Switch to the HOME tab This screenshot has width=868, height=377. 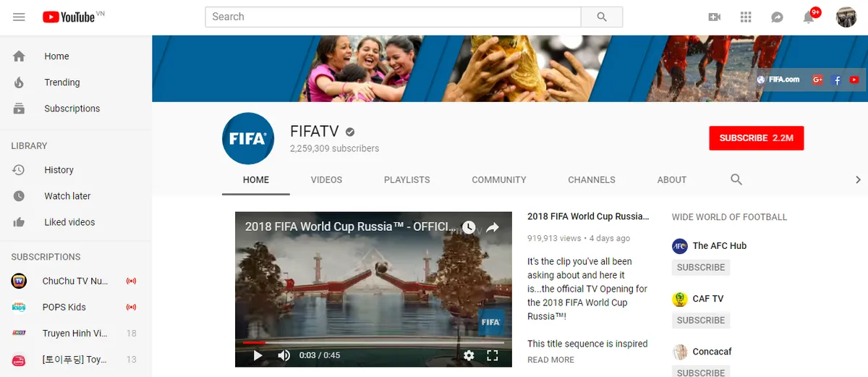coord(256,179)
